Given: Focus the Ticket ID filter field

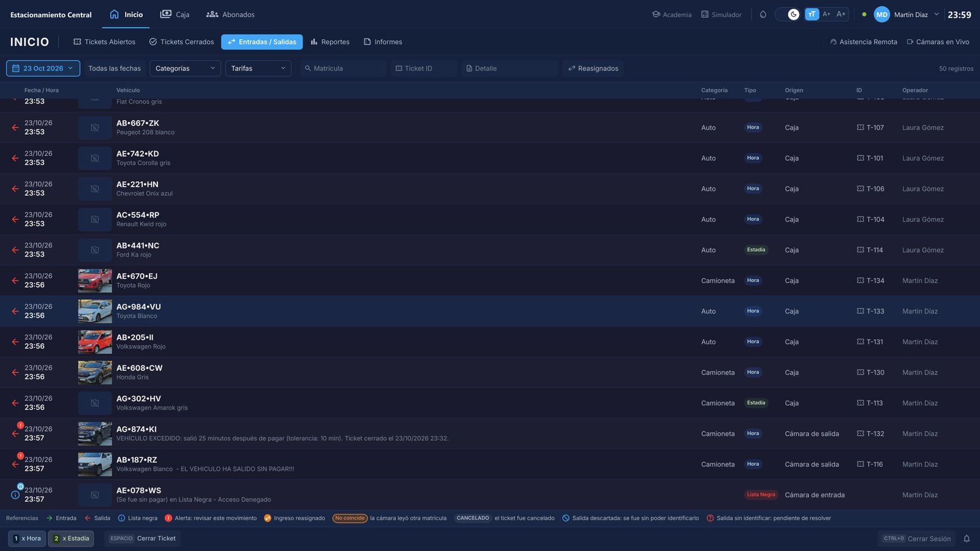Looking at the screenshot, I should pyautogui.click(x=424, y=69).
